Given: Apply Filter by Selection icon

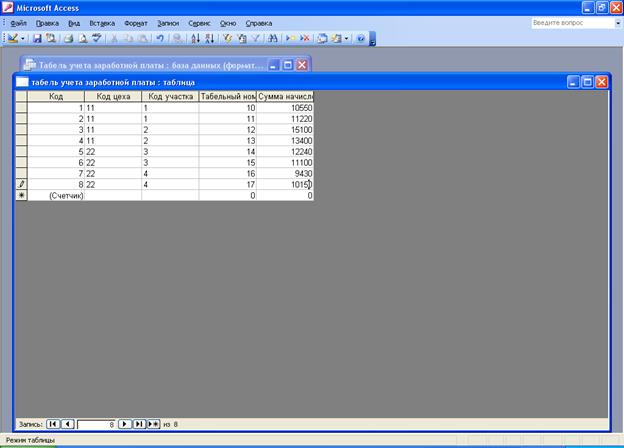Looking at the screenshot, I should pos(227,38).
